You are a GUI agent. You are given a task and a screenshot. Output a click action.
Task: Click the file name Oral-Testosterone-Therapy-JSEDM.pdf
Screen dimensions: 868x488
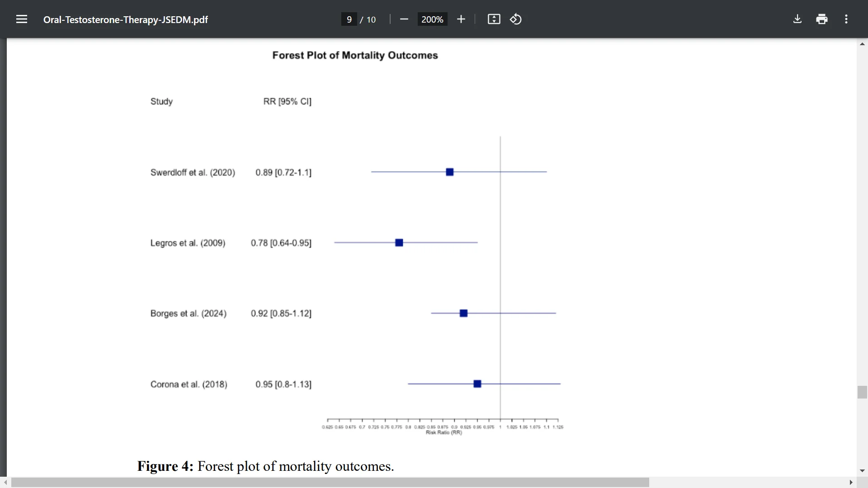click(x=126, y=19)
